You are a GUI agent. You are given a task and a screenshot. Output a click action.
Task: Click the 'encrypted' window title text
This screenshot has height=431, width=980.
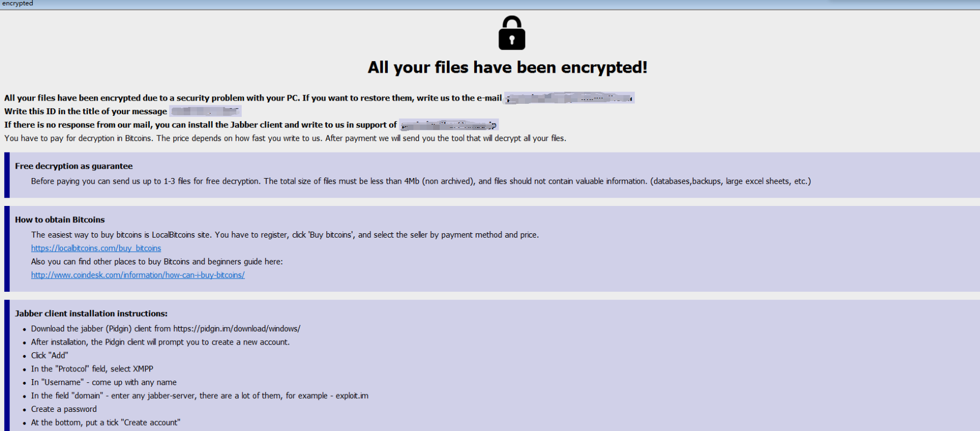coord(17,3)
